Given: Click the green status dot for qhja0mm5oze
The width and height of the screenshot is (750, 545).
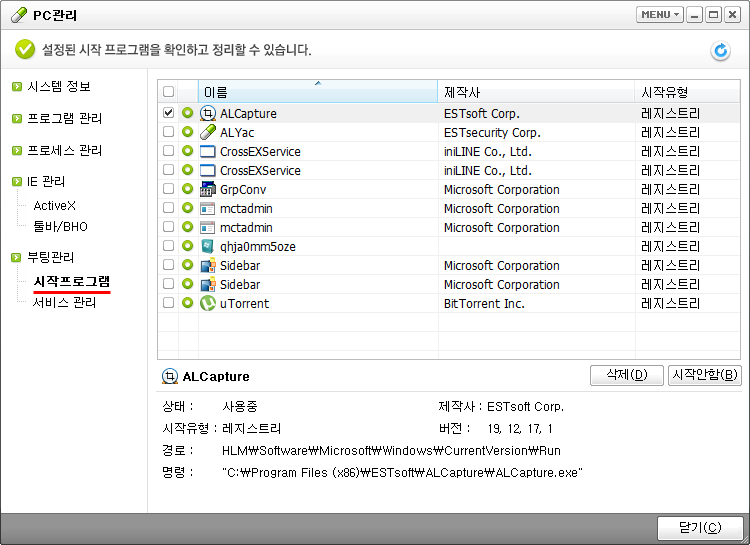Looking at the screenshot, I should (188, 246).
